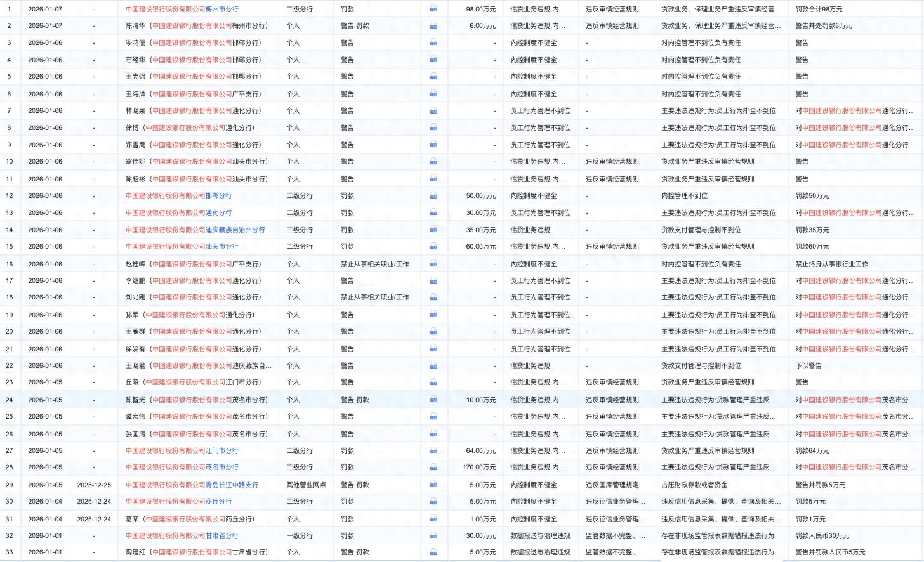924x562 pixels.
Task: Click the 10.00万元 amount in 陈智光's row
Action: click(x=481, y=400)
